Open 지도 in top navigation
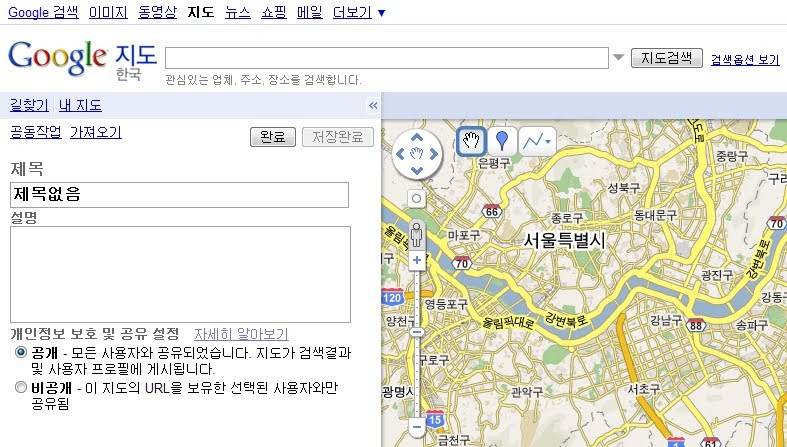This screenshot has width=787, height=447. pyautogui.click(x=201, y=12)
